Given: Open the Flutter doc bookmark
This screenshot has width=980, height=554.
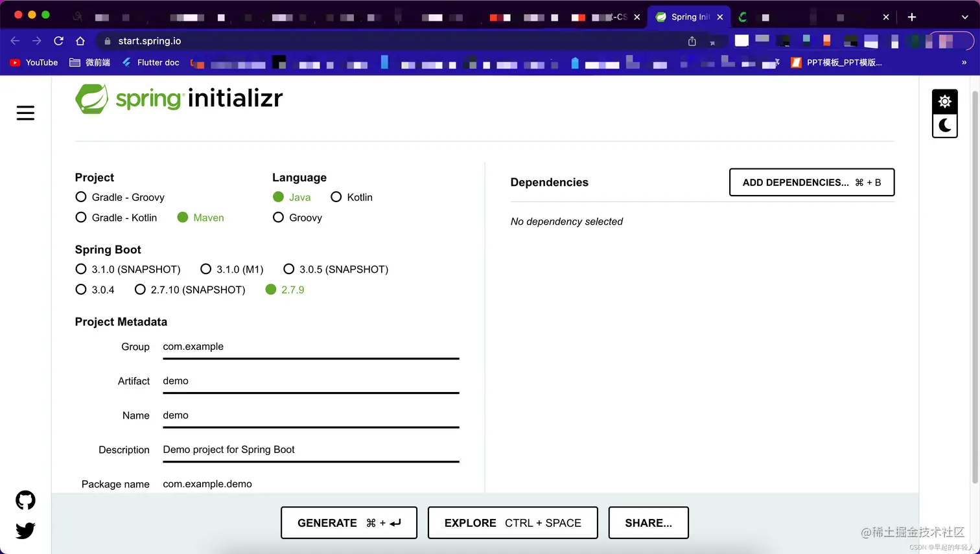Looking at the screenshot, I should 151,63.
